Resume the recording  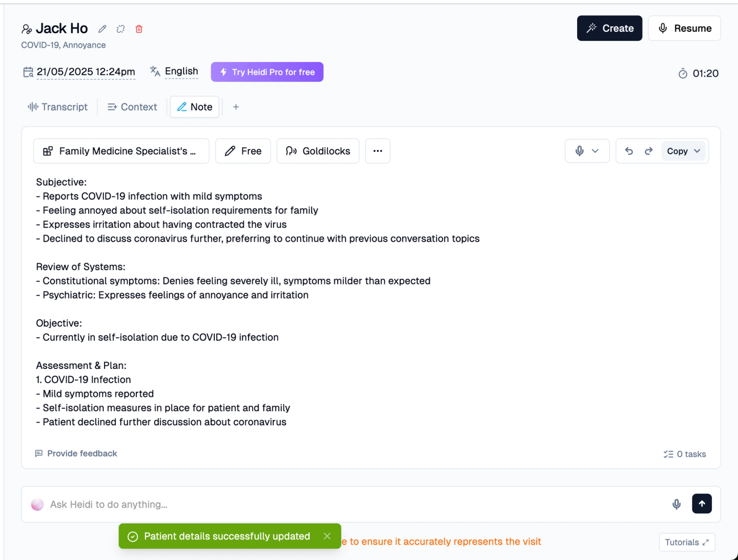(x=684, y=28)
